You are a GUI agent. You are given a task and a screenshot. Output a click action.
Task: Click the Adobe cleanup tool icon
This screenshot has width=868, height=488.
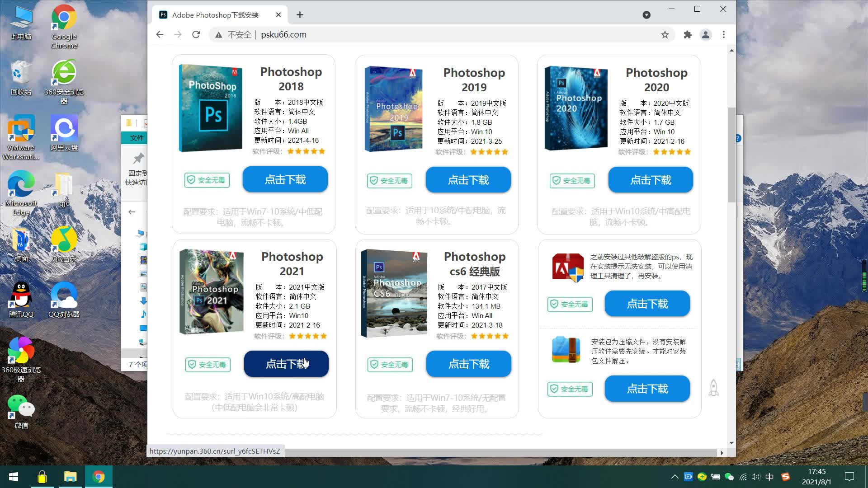(x=568, y=267)
